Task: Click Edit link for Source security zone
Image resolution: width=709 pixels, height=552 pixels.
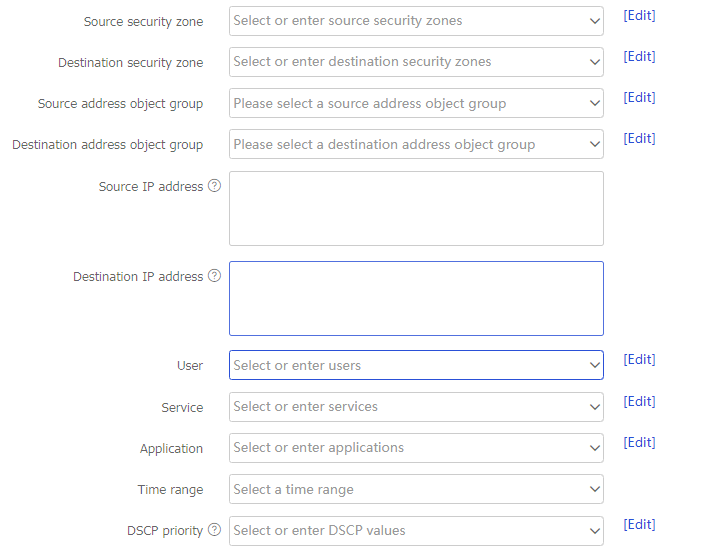Action: 639,15
